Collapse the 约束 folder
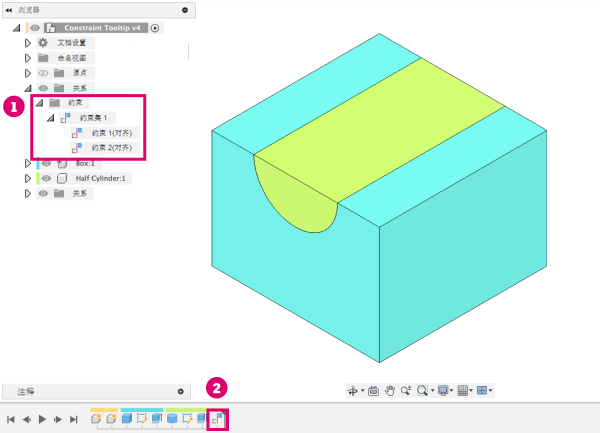Viewport: 600px width, 433px height. click(39, 103)
